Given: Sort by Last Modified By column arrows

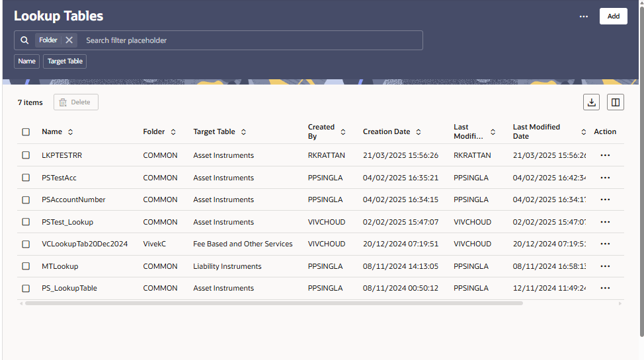Looking at the screenshot, I should coord(493,131).
